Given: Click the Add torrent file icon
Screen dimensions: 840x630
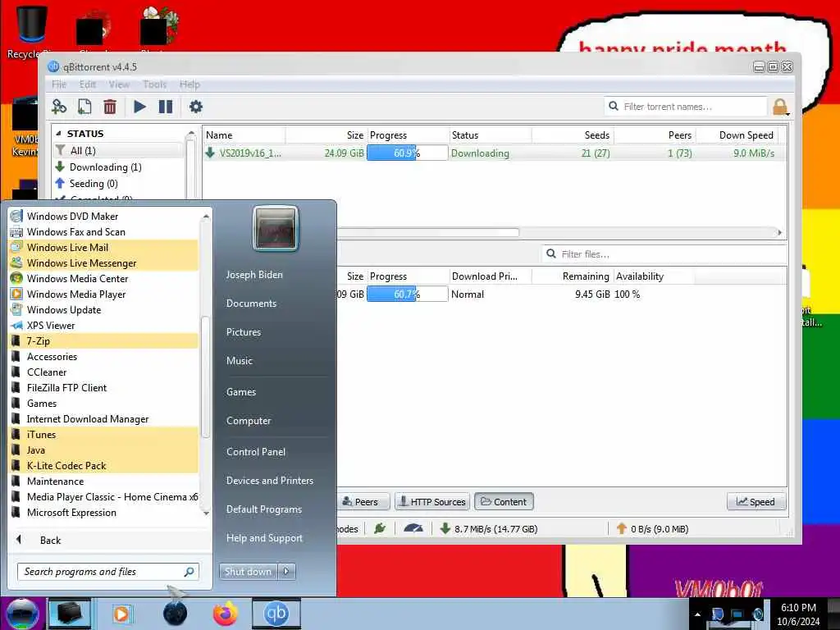Looking at the screenshot, I should (84, 107).
